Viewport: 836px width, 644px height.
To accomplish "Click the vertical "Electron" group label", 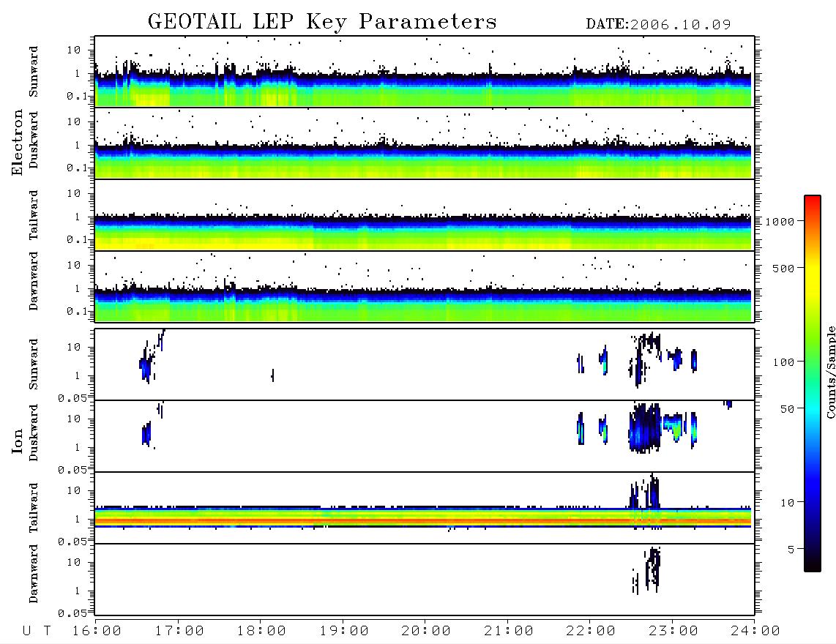I will click(x=17, y=143).
